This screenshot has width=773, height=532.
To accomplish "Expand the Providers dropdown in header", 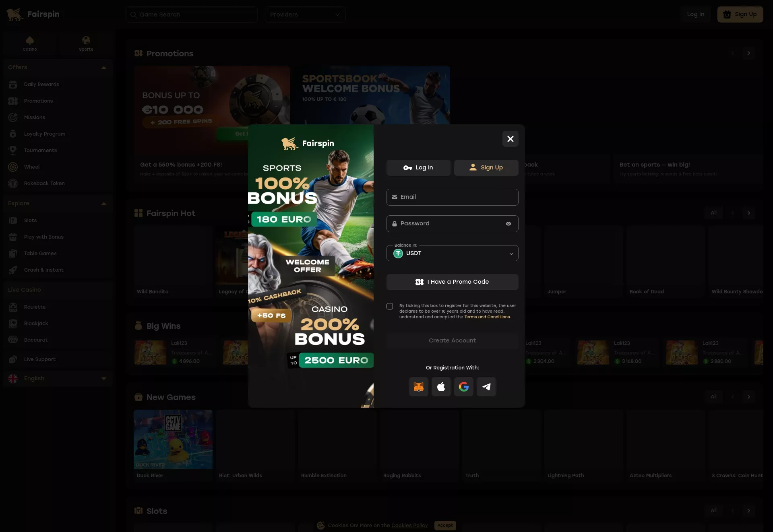I will [x=305, y=14].
